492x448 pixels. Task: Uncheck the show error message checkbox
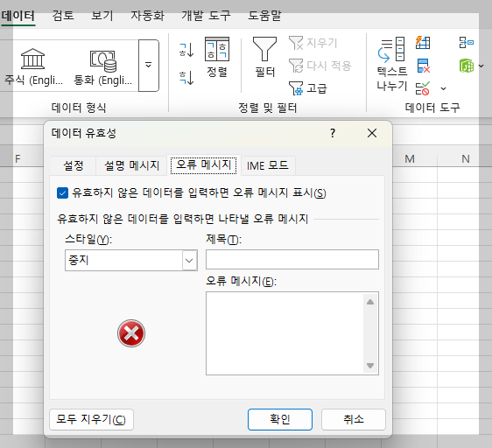[62, 193]
